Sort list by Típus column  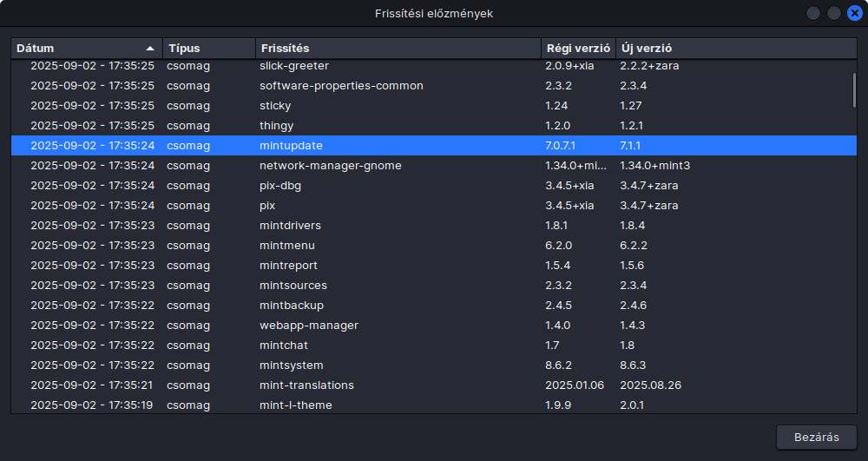tap(209, 48)
